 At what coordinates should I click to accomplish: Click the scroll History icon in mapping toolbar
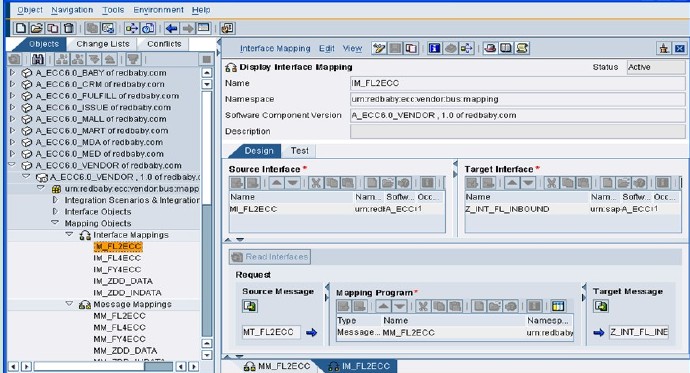point(522,48)
